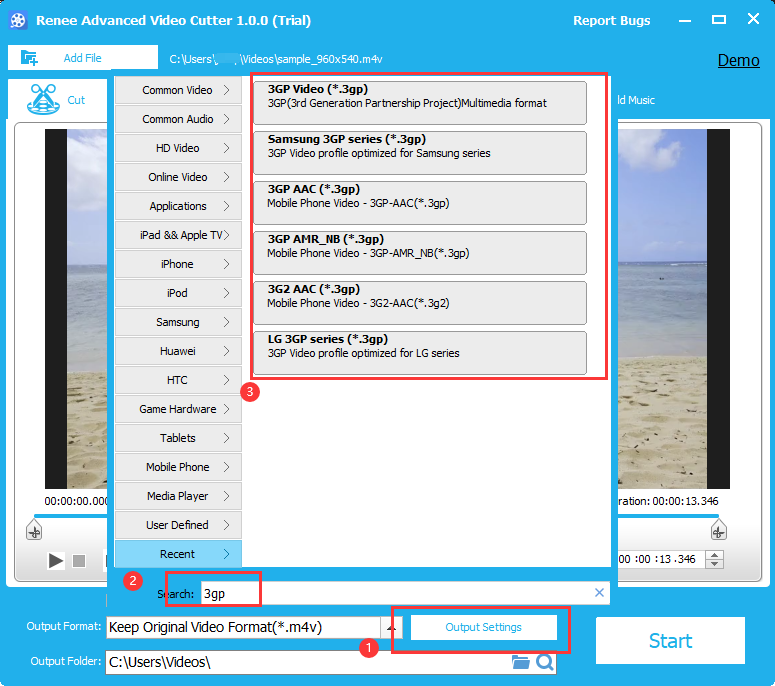775x686 pixels.
Task: Expand the Common Video category
Action: click(x=178, y=90)
